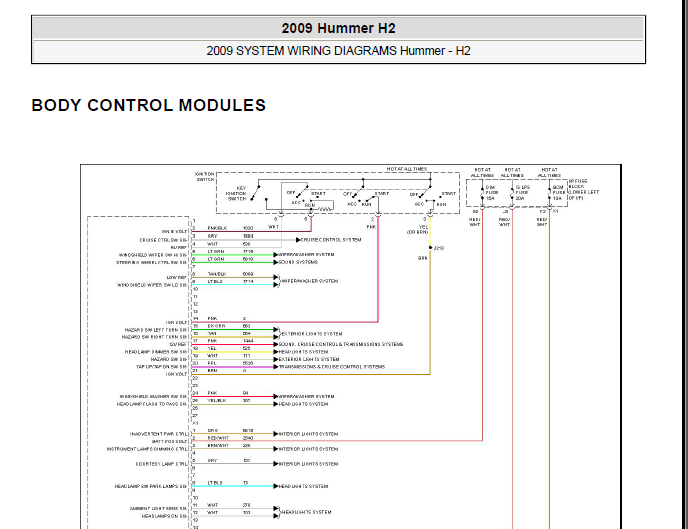Viewport: 688px width, 529px height.
Task: Click 'CRUISE CTRL SW SIG' pin label
Action: [163, 240]
